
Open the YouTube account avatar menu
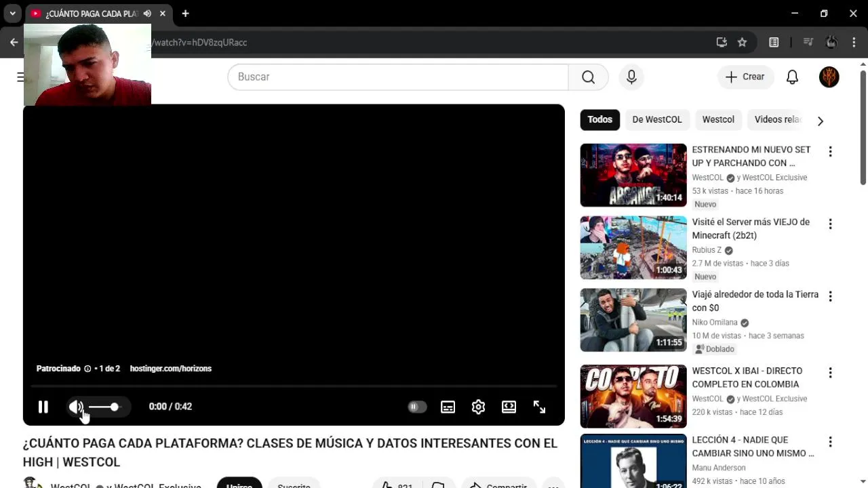(x=829, y=77)
